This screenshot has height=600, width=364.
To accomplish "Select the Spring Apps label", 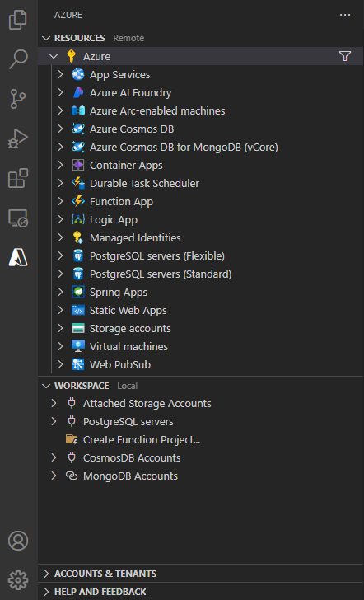I will [119, 293].
